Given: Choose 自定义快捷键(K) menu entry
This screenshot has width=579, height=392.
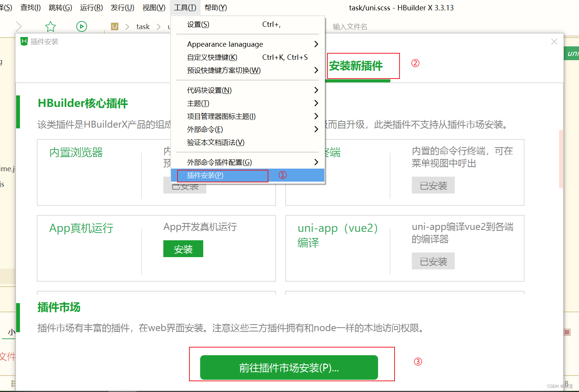Looking at the screenshot, I should [x=248, y=57].
